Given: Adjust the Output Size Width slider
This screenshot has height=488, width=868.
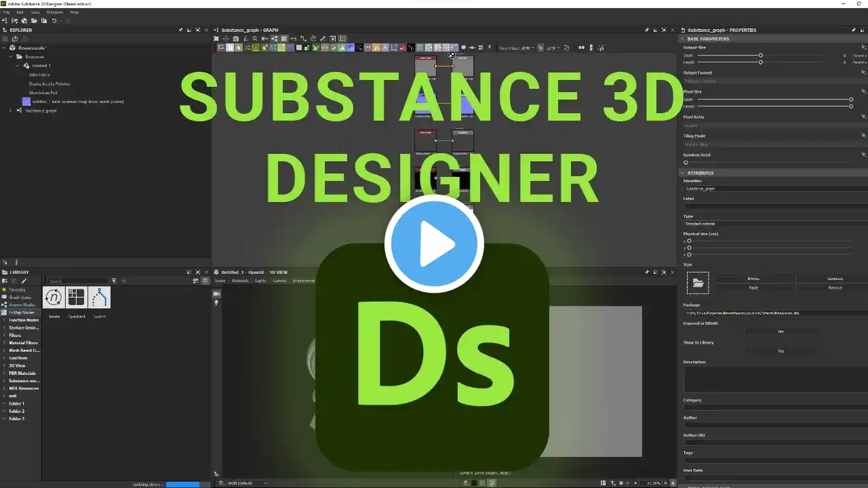Looking at the screenshot, I should click(761, 55).
